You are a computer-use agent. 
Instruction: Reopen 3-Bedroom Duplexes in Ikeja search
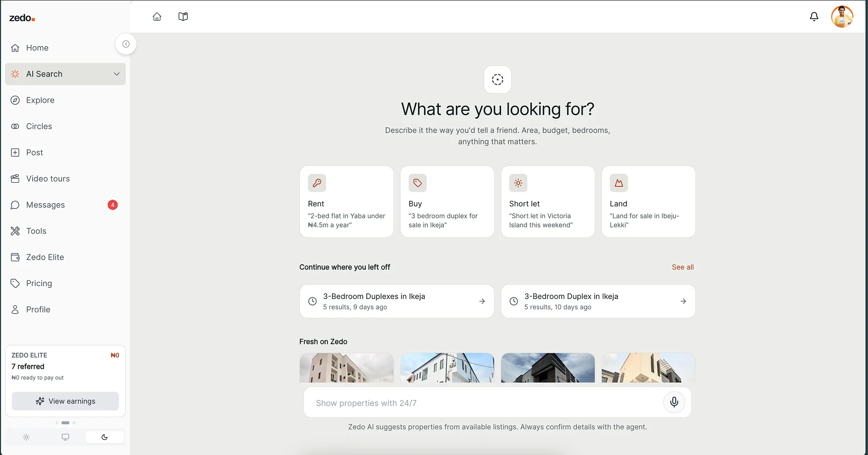tap(397, 301)
